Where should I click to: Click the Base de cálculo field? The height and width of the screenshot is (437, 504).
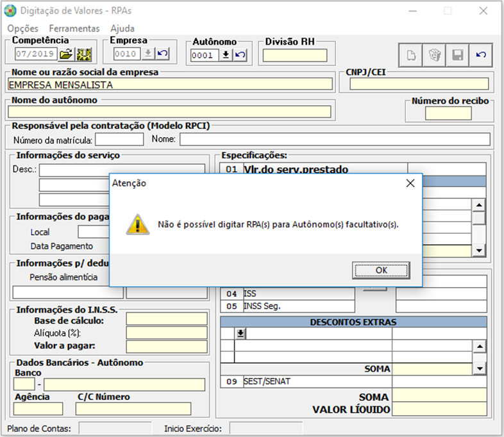pyautogui.click(x=167, y=319)
